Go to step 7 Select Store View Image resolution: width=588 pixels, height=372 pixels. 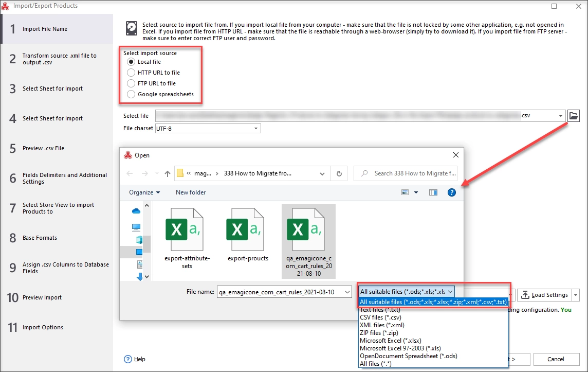click(57, 208)
